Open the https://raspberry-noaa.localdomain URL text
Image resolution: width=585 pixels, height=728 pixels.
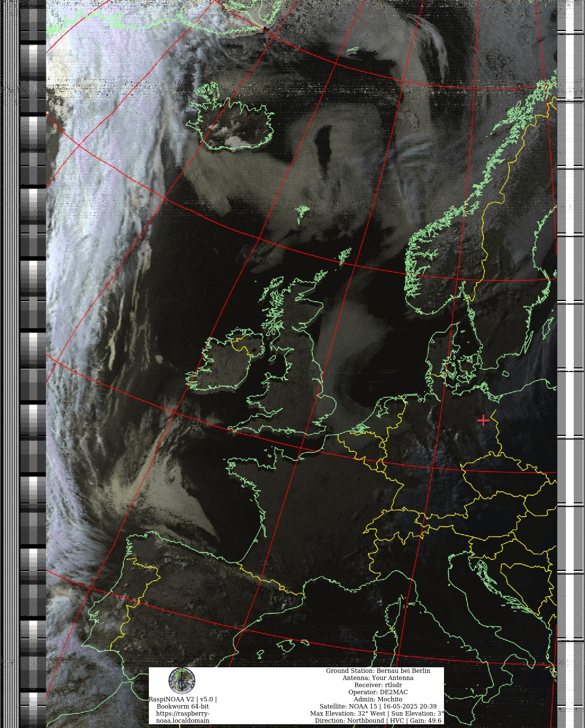pos(183,717)
